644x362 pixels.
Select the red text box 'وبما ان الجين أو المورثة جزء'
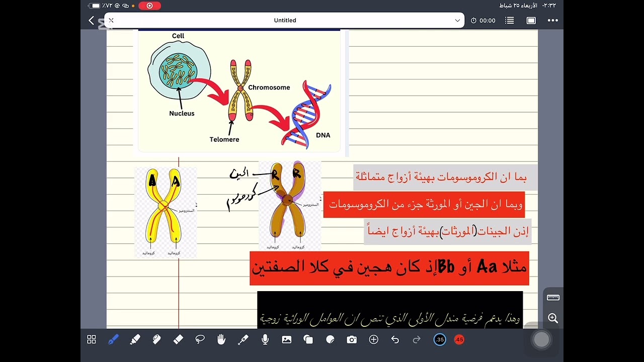424,205
